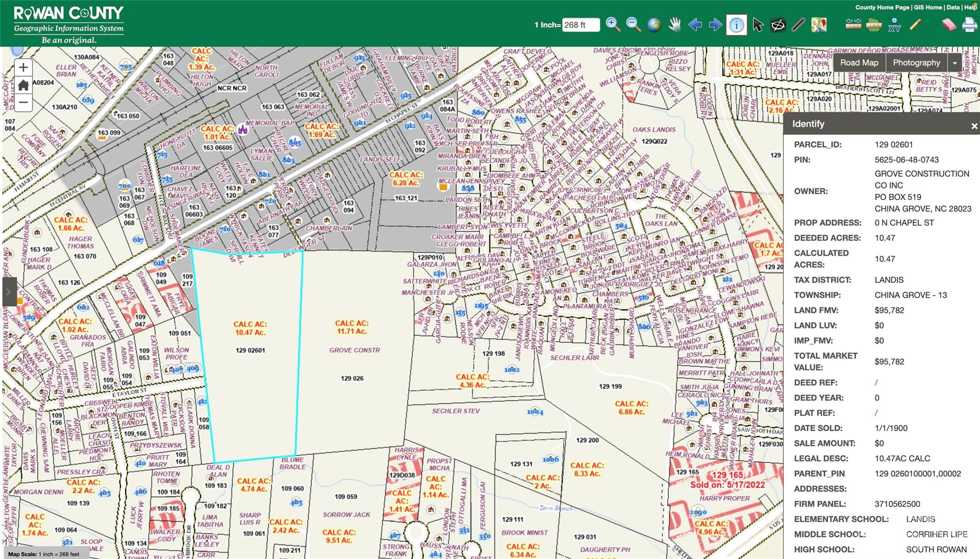Click the print map icon

(x=969, y=24)
